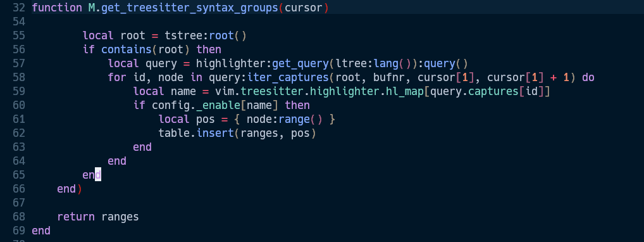Click 'local pos' declaration on line 61
Viewport: 644px width, 242px height.
[x=187, y=119]
